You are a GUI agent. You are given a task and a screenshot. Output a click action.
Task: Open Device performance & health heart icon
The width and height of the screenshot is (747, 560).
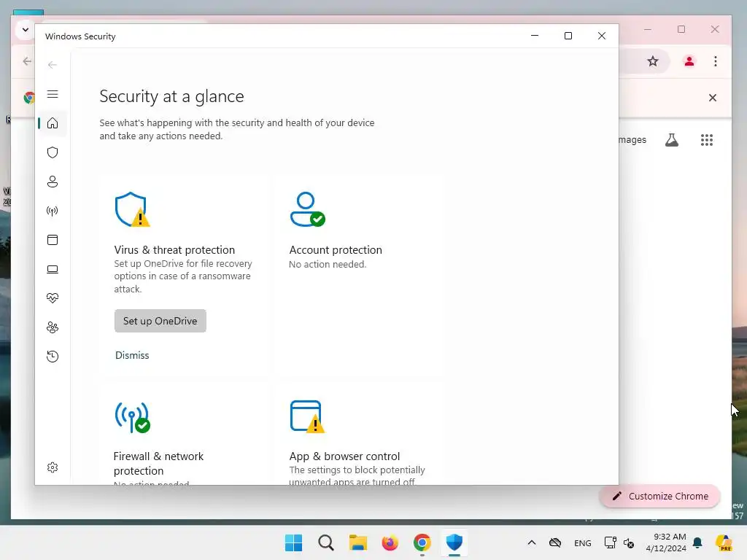point(53,298)
